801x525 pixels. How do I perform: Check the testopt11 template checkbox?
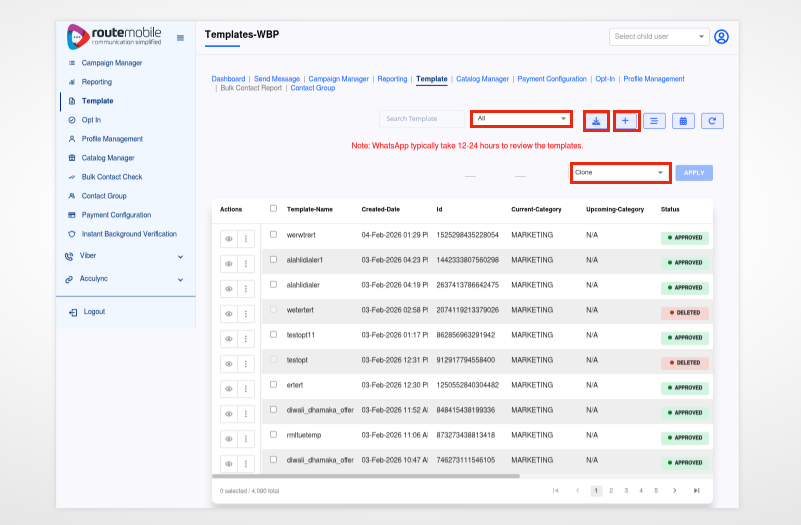tap(273, 335)
